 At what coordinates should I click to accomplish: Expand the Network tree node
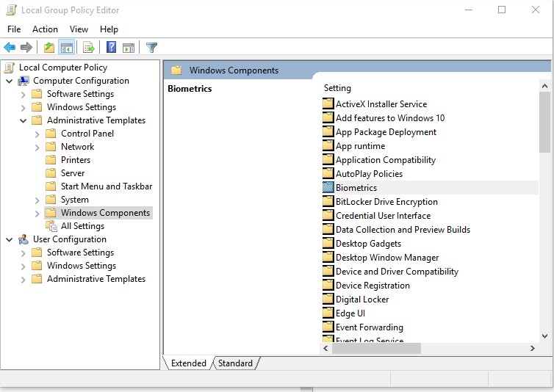(x=37, y=148)
